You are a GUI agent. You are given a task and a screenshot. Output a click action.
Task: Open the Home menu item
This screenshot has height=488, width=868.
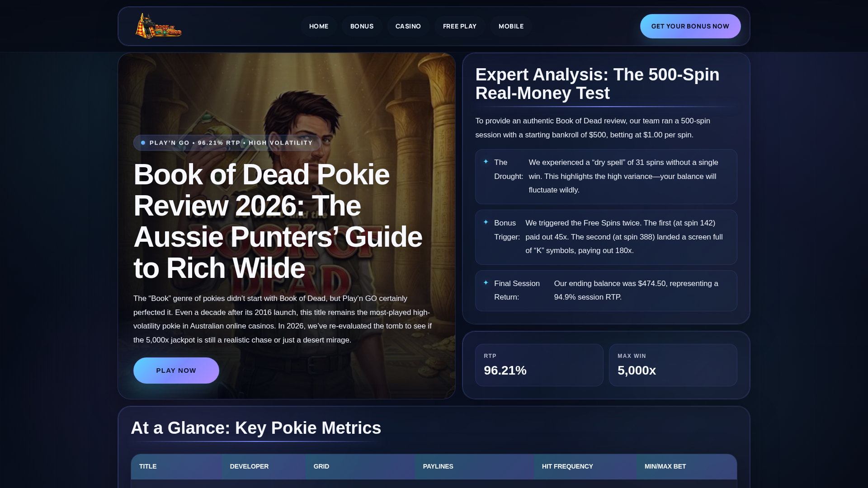(x=319, y=26)
